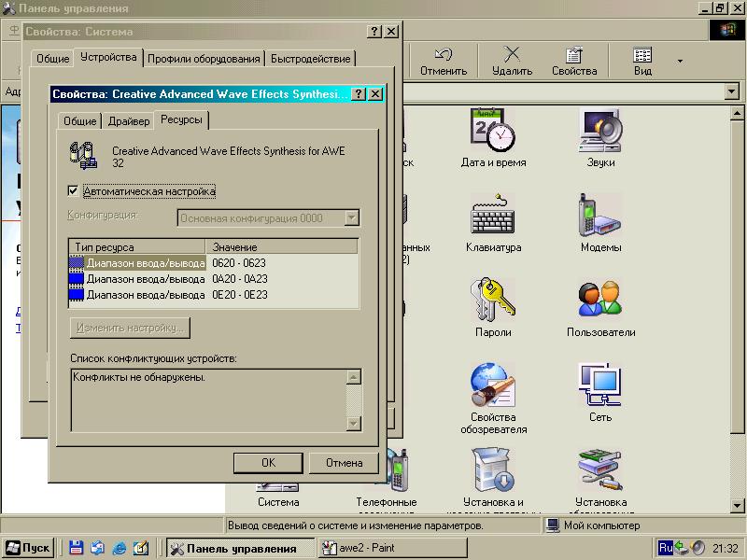Switch to awe2 - Paint taskbar button
This screenshot has height=560, width=747.
point(392,548)
